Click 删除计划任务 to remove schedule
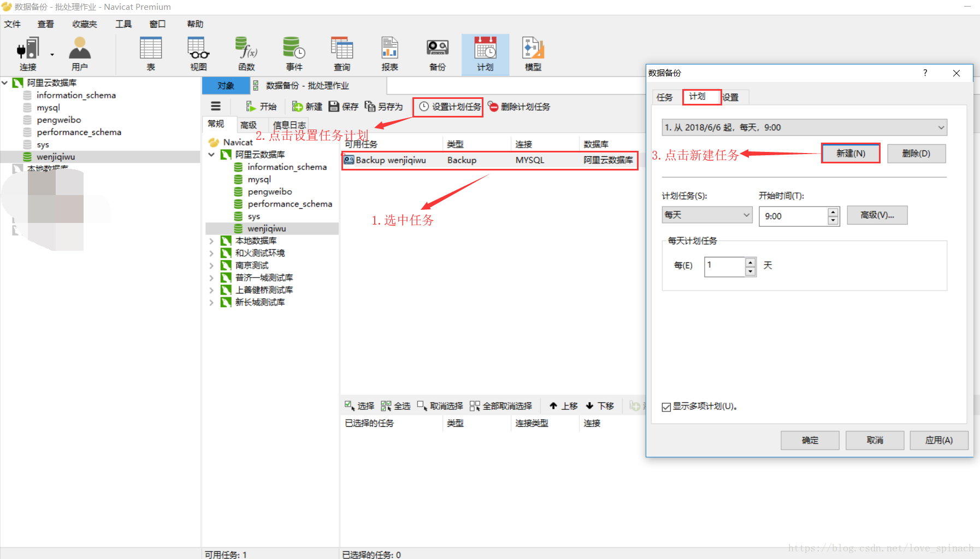980x559 pixels. tap(519, 107)
